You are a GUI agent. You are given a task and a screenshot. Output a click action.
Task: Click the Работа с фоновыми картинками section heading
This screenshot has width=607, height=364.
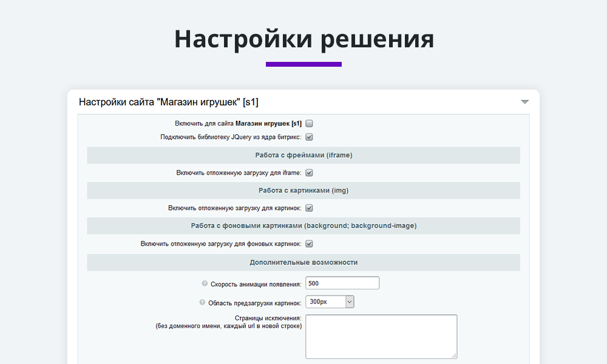pyautogui.click(x=303, y=226)
